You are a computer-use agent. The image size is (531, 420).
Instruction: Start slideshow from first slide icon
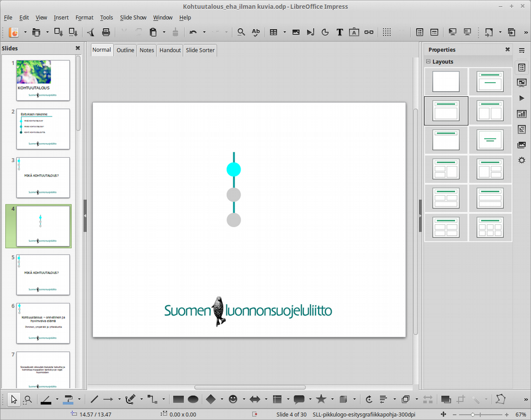click(452, 32)
